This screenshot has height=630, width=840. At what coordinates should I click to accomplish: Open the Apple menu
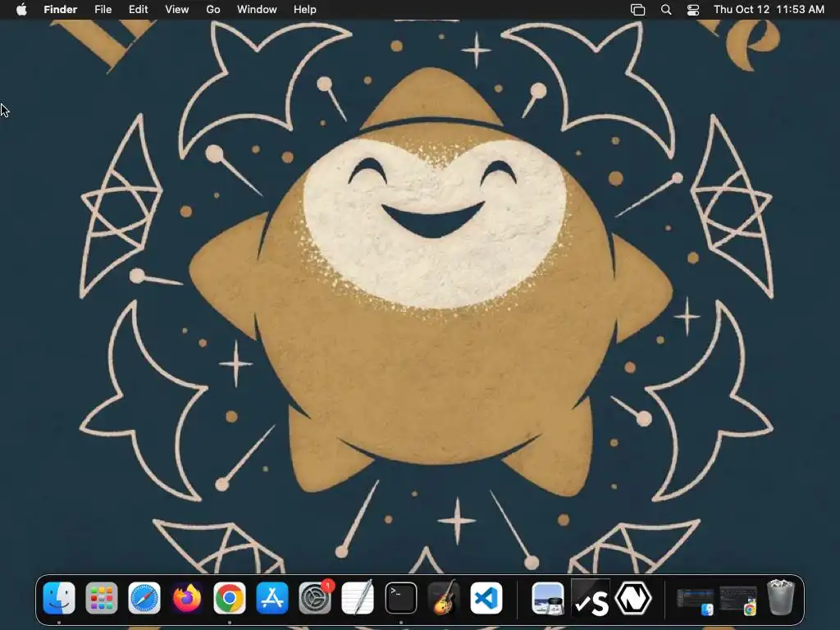point(21,10)
